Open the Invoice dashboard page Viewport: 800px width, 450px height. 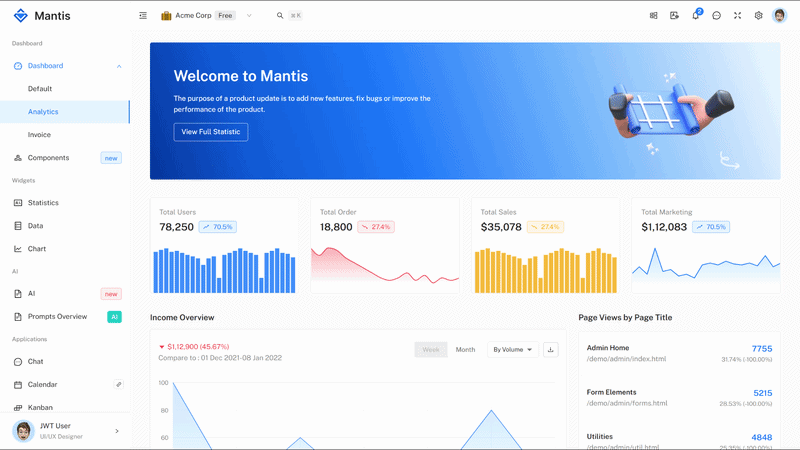65,135
